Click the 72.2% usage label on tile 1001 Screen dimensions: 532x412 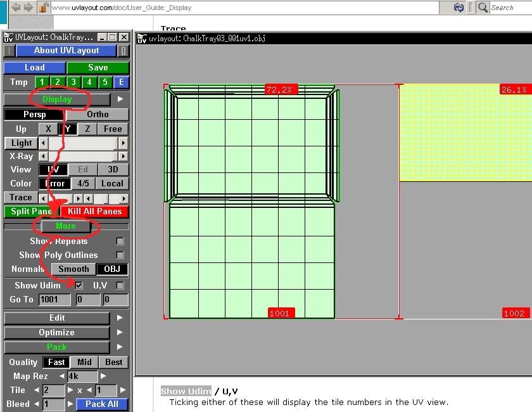pos(281,89)
